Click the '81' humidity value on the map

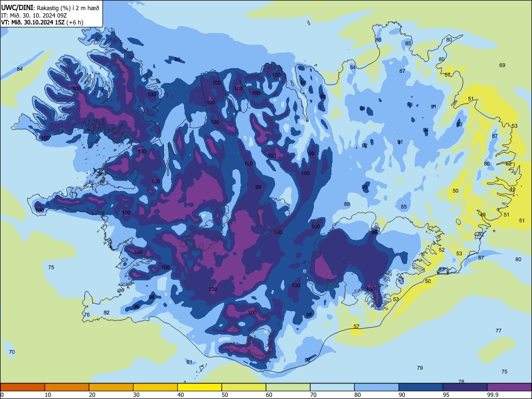tap(189, 362)
